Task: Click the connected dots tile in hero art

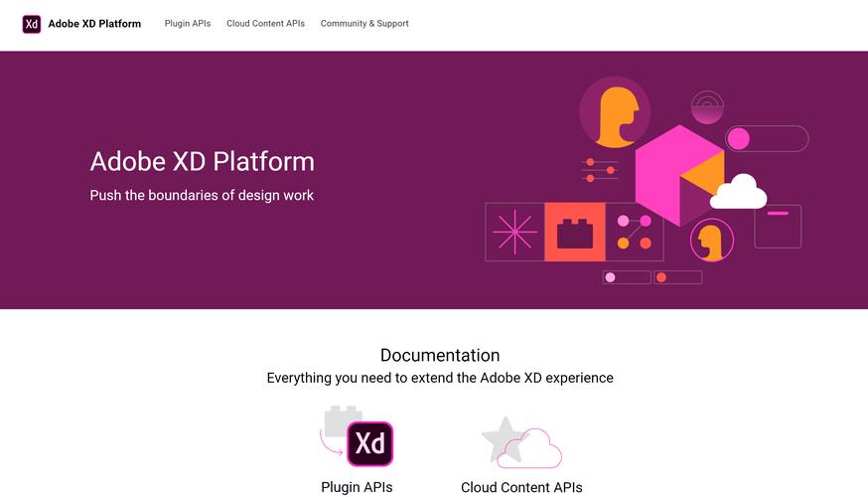Action: pos(635,232)
